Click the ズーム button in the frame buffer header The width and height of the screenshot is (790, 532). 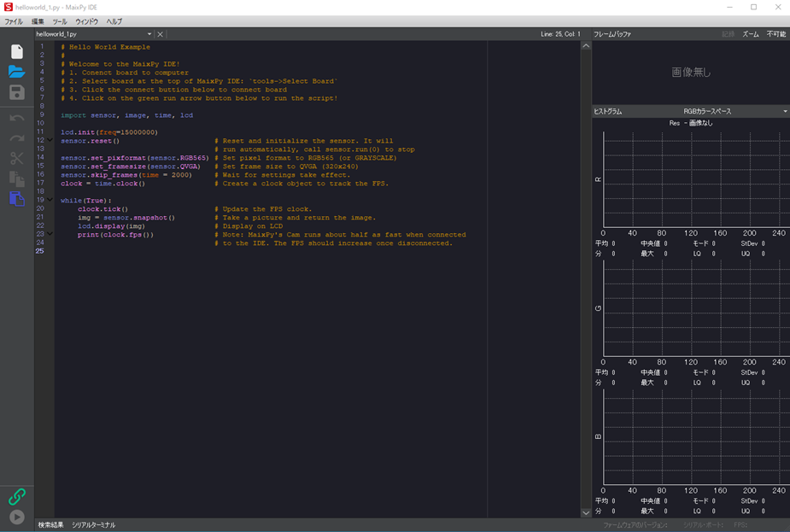(x=750, y=34)
